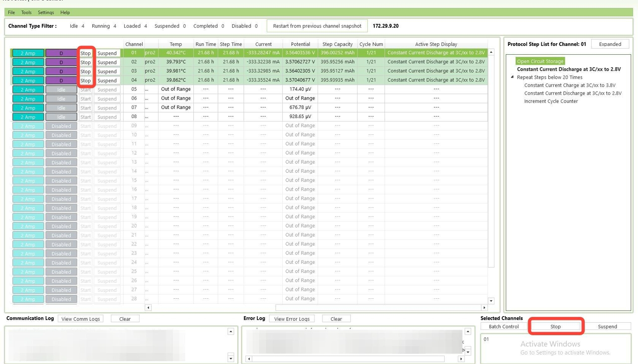Click View Comm Logs
Image resolution: width=638 pixels, height=364 pixels.
click(80, 319)
